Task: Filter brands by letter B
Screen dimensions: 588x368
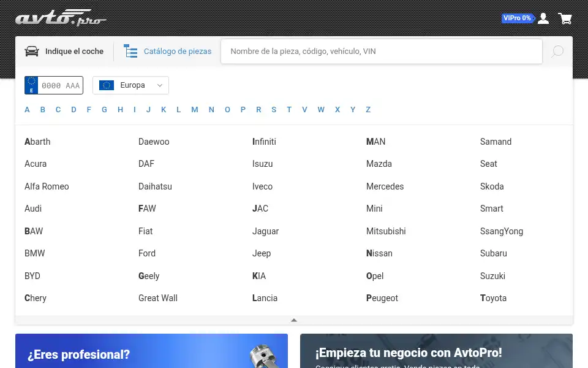Action: click(43, 110)
